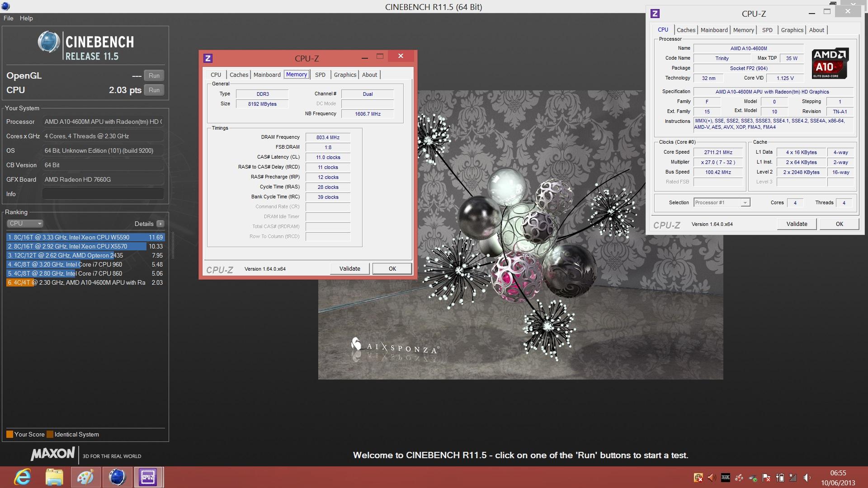Run the CPU benchmark

click(154, 90)
